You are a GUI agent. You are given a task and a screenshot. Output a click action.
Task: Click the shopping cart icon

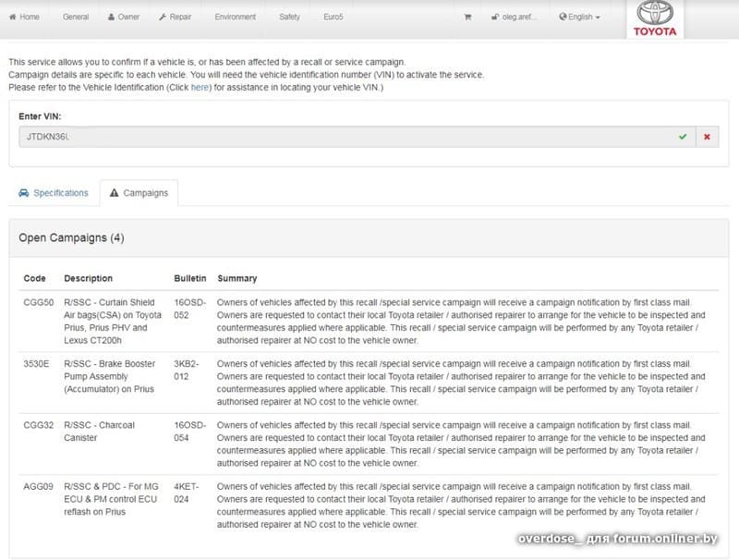467,17
